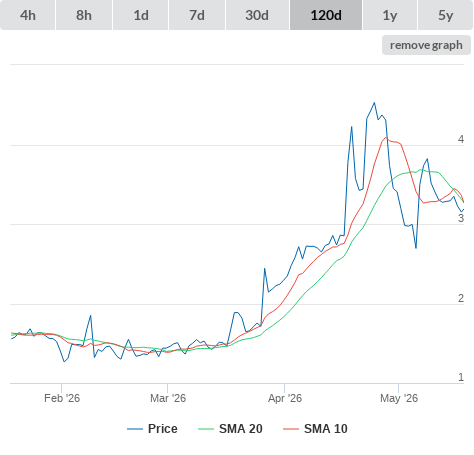
Task: Click the highest price peak on chart
Action: (x=374, y=103)
